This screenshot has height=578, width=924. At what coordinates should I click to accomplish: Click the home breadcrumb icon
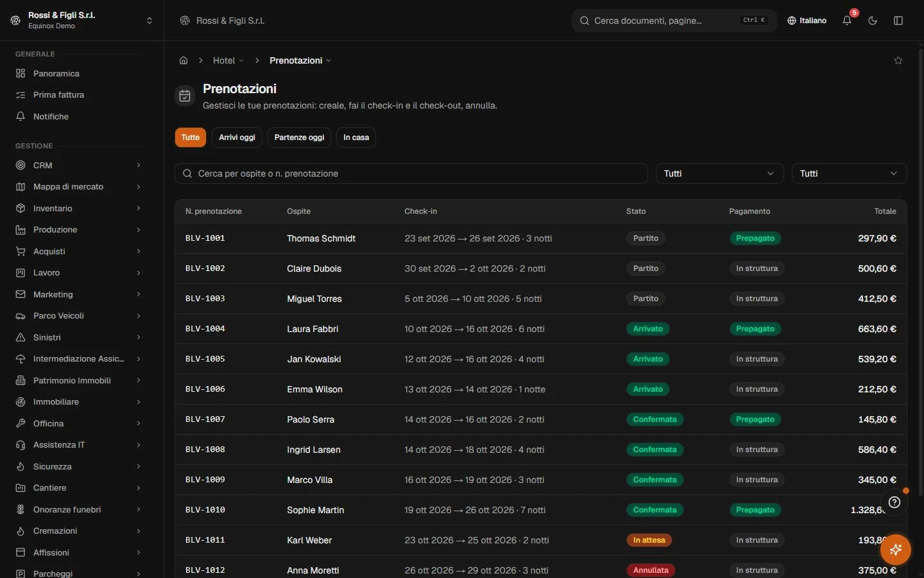[x=184, y=60]
